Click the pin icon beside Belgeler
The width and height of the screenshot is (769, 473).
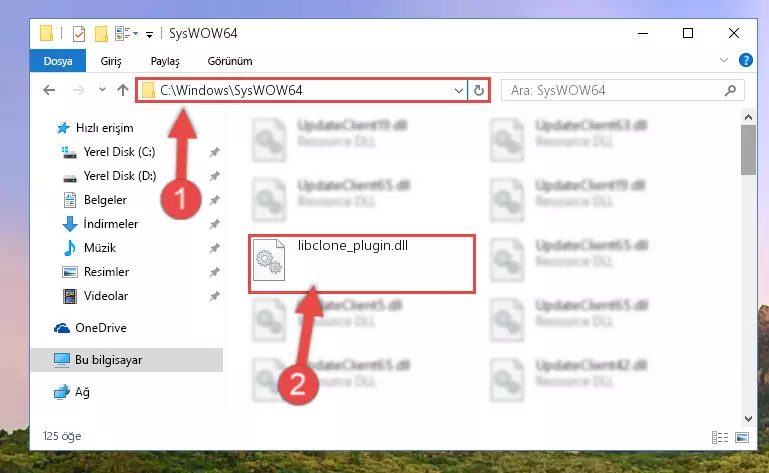214,200
